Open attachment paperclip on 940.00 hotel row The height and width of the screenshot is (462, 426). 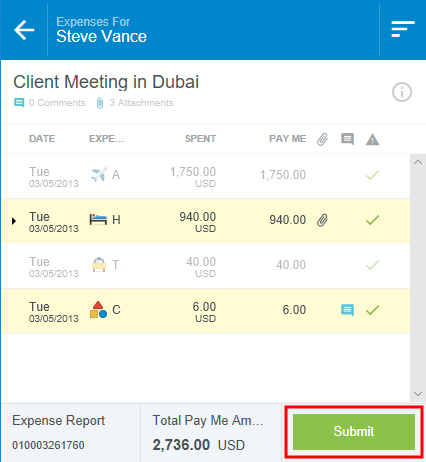(322, 220)
